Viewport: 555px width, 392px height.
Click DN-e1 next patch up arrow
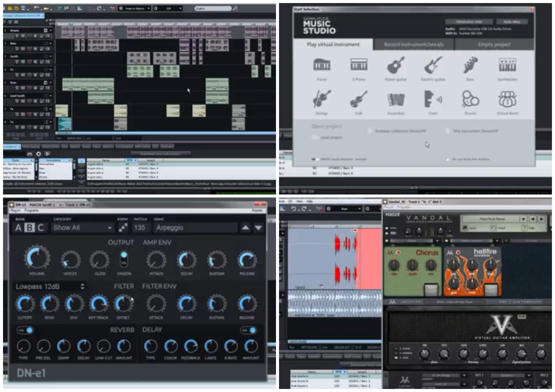click(x=245, y=228)
